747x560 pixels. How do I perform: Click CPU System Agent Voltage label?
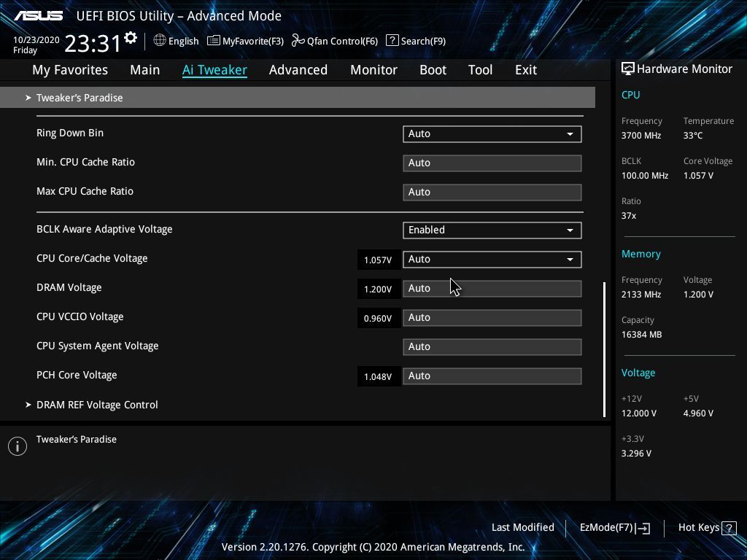point(97,346)
